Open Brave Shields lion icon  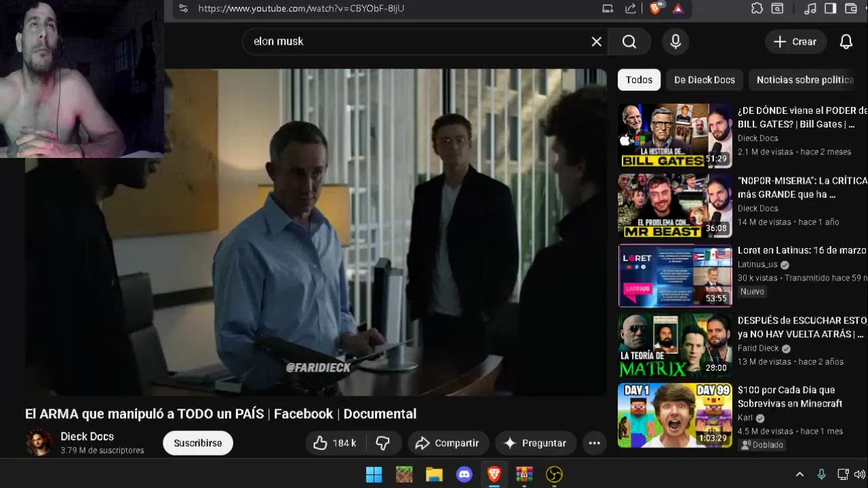[x=655, y=8]
